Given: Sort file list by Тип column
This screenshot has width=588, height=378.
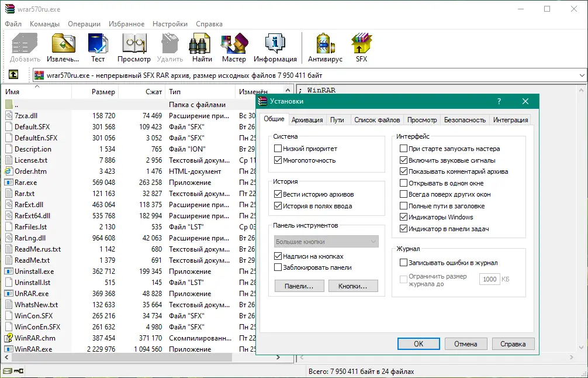Looking at the screenshot, I should click(200, 92).
